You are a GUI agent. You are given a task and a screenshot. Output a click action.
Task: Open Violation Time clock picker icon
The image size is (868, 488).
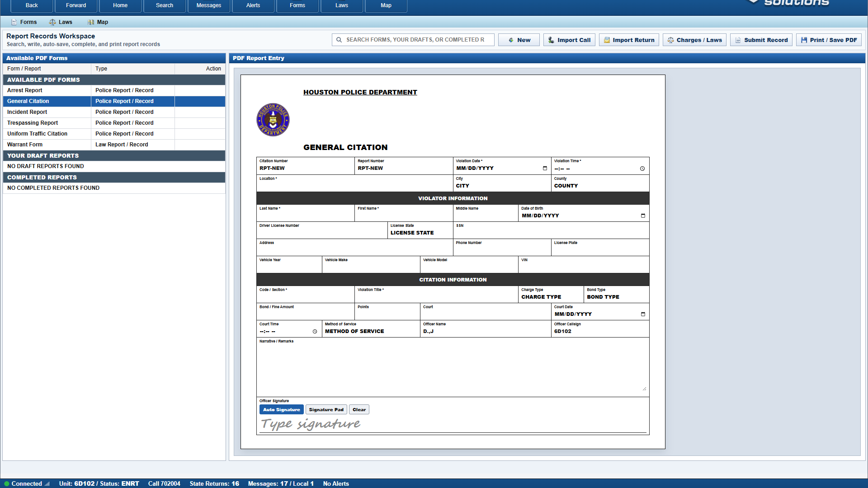(642, 169)
